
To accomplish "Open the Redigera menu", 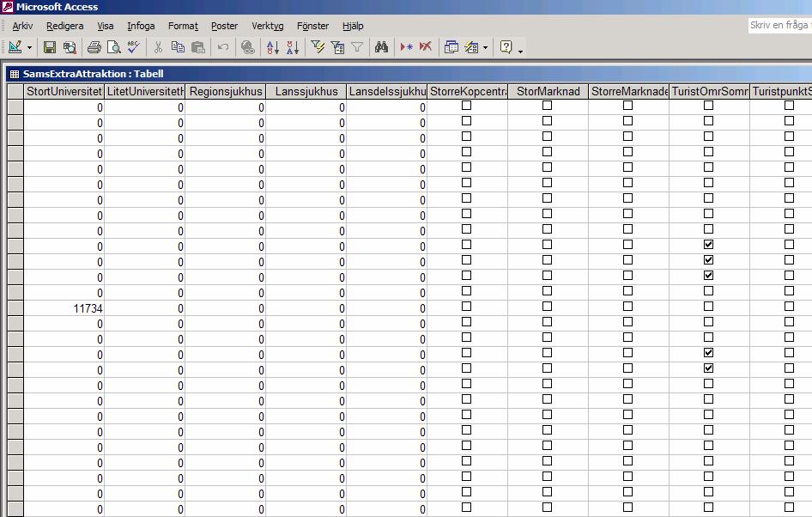I will point(64,26).
